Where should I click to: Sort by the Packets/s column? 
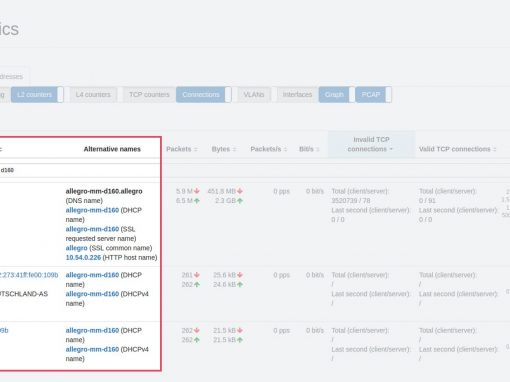[269, 149]
